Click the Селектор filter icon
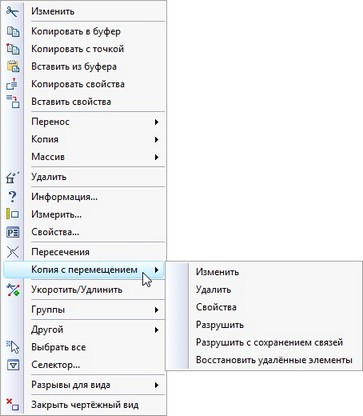The width and height of the screenshot is (363, 416). (13, 365)
